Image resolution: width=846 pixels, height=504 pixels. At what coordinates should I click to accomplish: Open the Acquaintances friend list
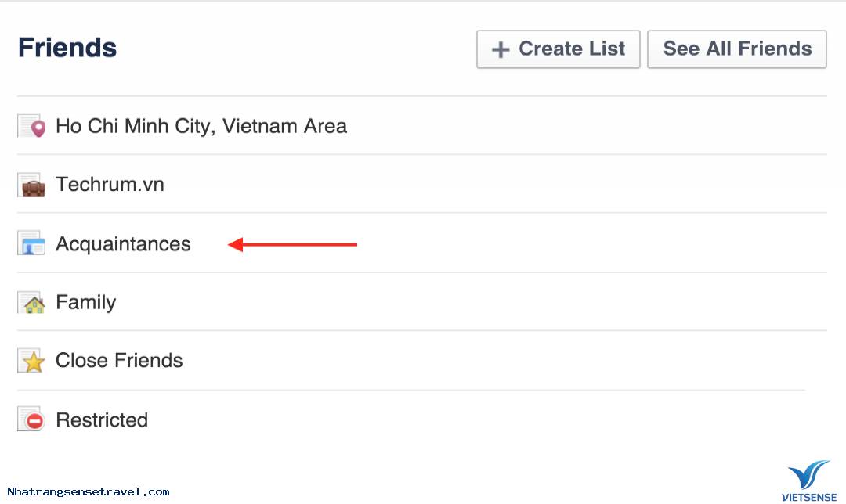[x=123, y=243]
